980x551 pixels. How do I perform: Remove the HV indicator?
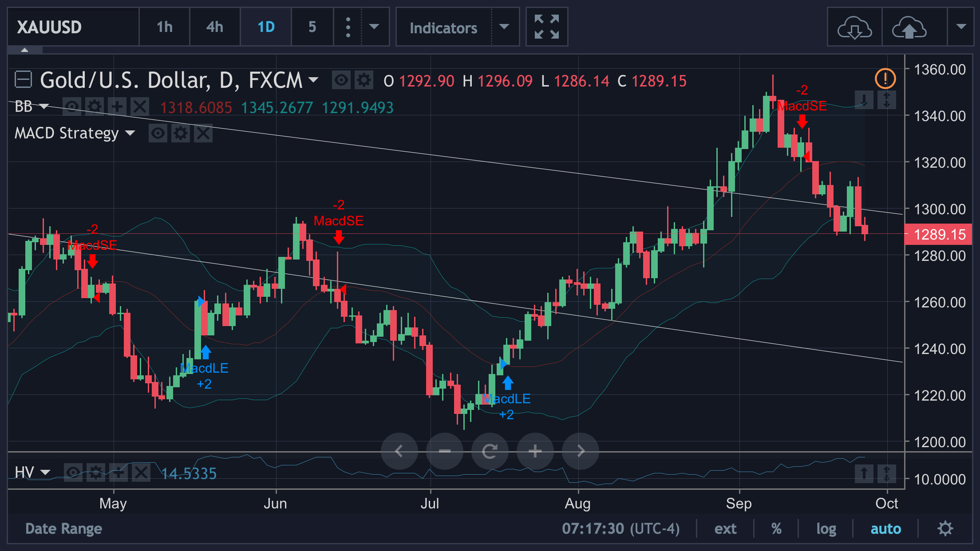141,472
